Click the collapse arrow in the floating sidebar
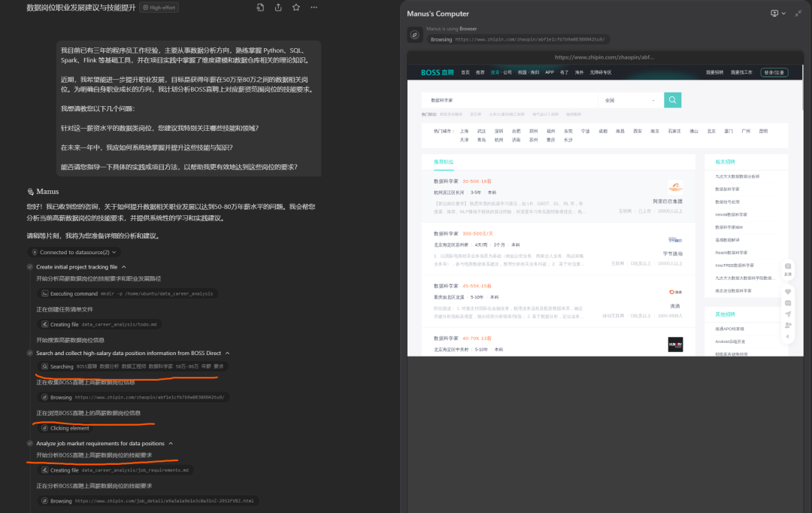Viewport: 812px width, 513px height. pyautogui.click(x=788, y=336)
